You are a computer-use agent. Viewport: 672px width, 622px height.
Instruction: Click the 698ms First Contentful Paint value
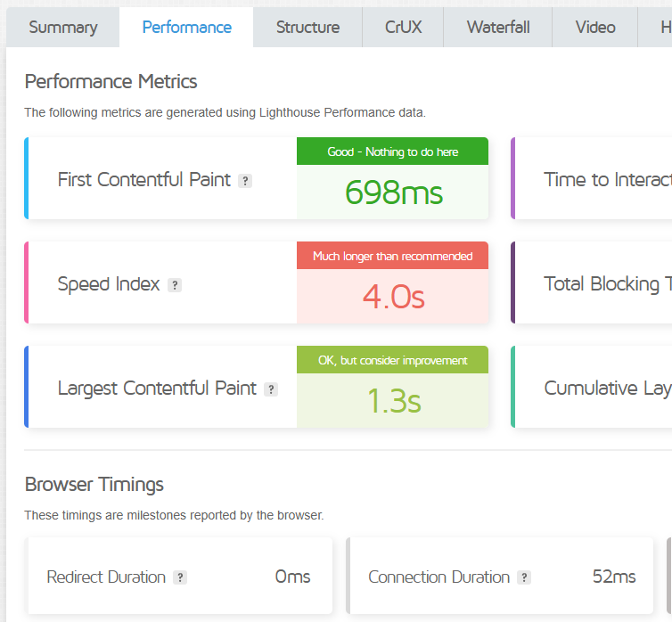393,192
